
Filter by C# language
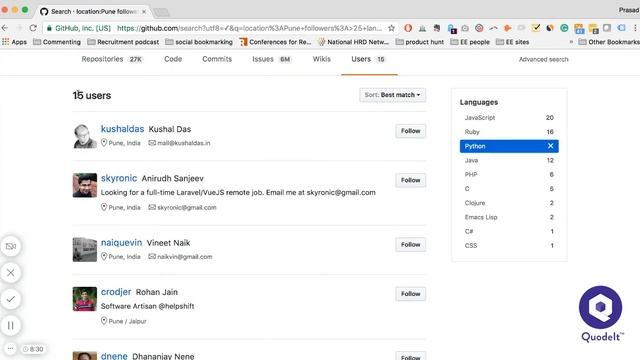coord(509,231)
